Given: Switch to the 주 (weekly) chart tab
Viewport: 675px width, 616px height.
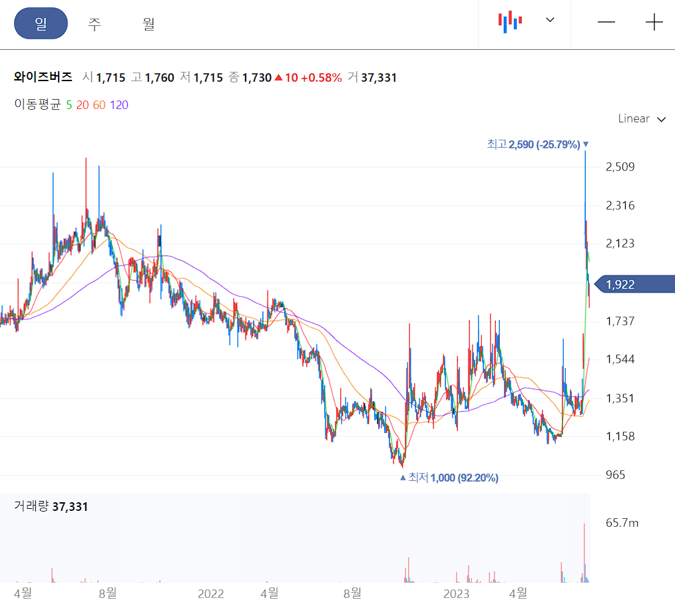Looking at the screenshot, I should click(95, 24).
